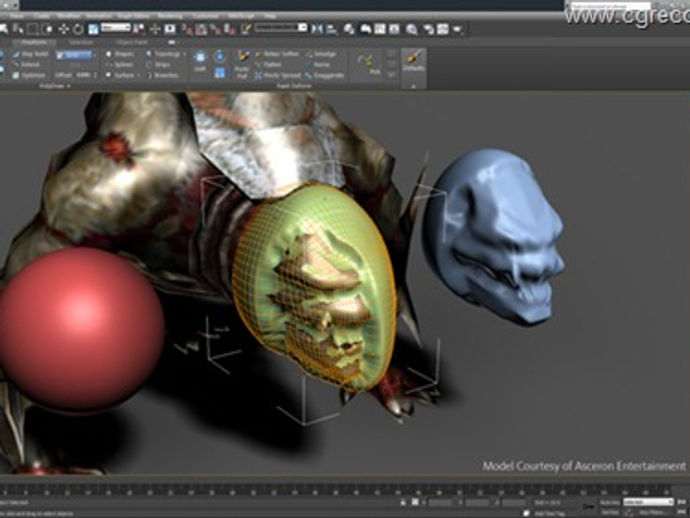The height and width of the screenshot is (518, 690).
Task: Activate the Pinch/Spread brush
Action: 278,75
